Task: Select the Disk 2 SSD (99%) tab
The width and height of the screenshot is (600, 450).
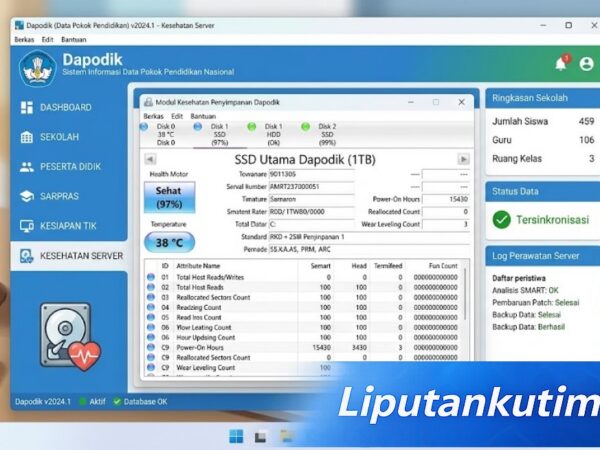Action: [x=327, y=134]
